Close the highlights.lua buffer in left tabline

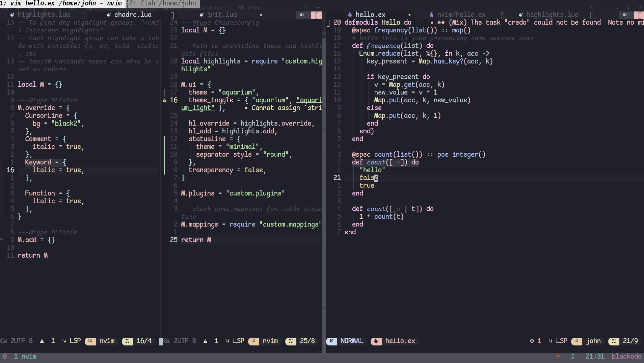83,15
